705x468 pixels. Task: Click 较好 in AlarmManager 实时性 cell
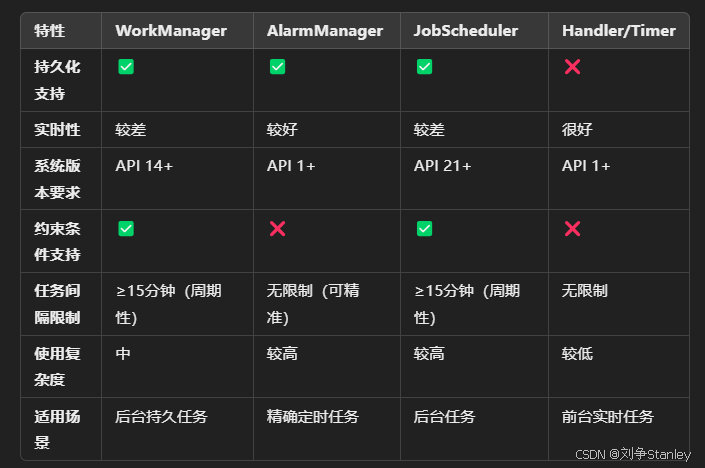(282, 129)
